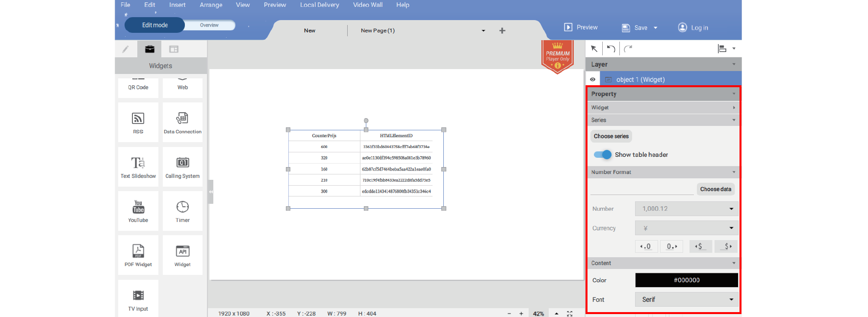Toggle Show table header switch
This screenshot has height=317, width=868.
pyautogui.click(x=603, y=155)
